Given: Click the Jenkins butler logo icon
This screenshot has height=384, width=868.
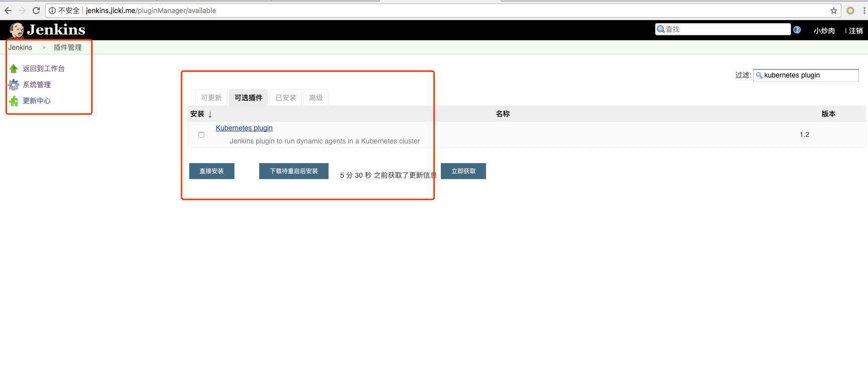Looking at the screenshot, I should coord(17,30).
